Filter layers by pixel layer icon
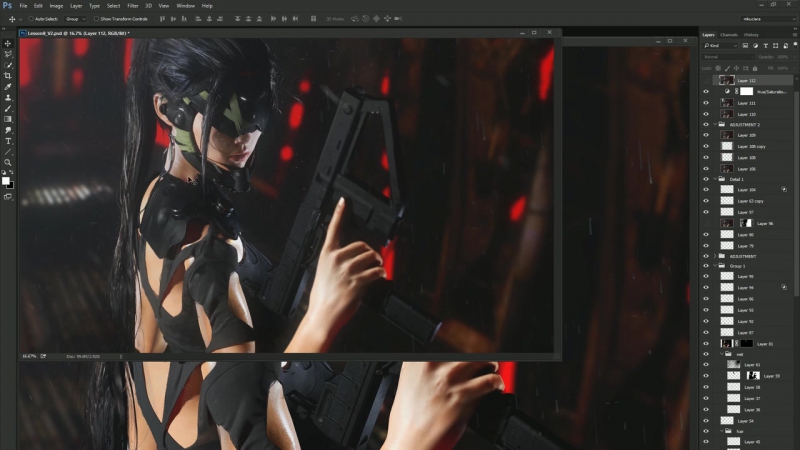This screenshot has height=450, width=800. [745, 45]
